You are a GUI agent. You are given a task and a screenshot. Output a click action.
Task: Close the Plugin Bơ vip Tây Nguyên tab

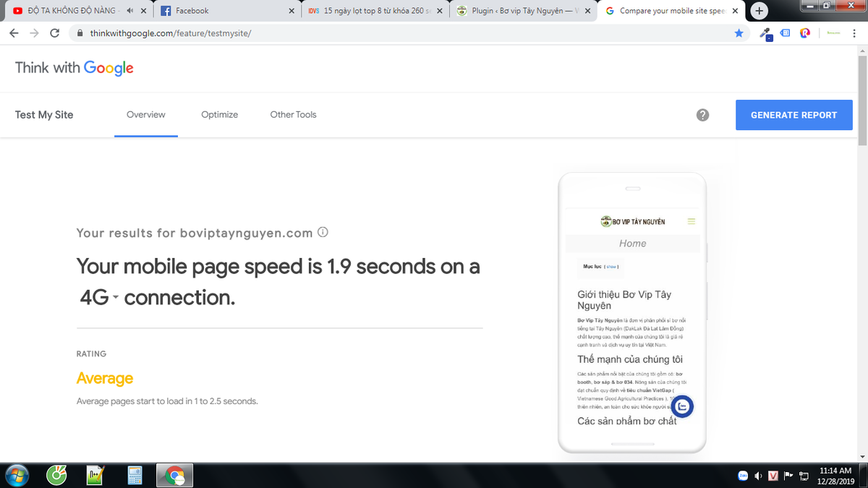[x=588, y=11]
